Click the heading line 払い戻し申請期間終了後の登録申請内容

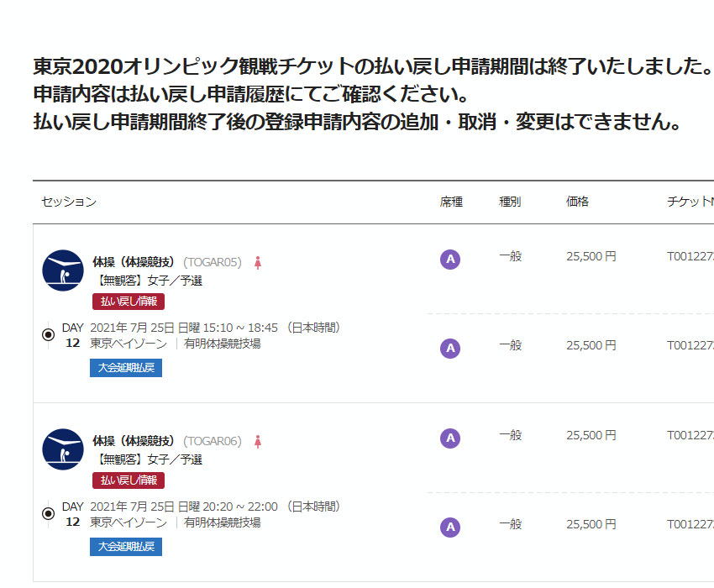(358, 122)
